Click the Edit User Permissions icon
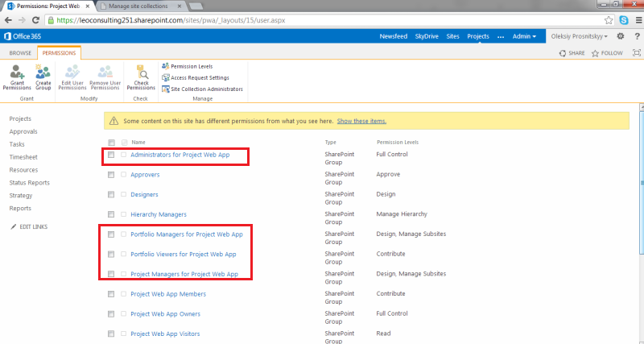 72,77
